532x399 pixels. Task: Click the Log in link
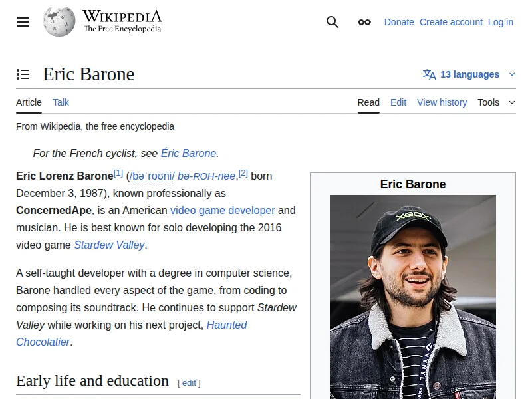[x=500, y=22]
